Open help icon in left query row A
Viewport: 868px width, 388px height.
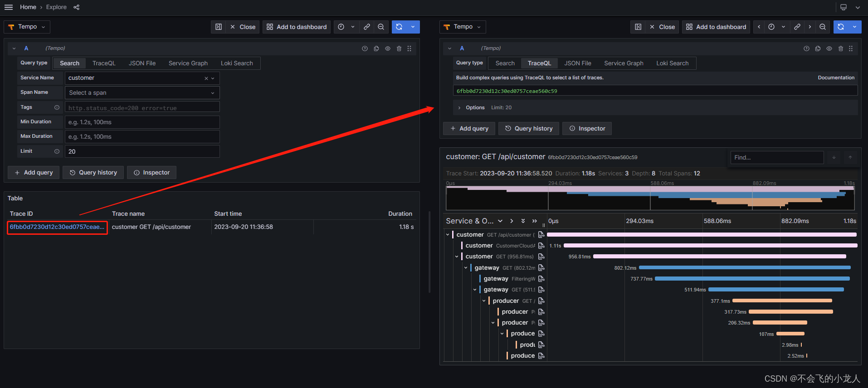click(365, 48)
